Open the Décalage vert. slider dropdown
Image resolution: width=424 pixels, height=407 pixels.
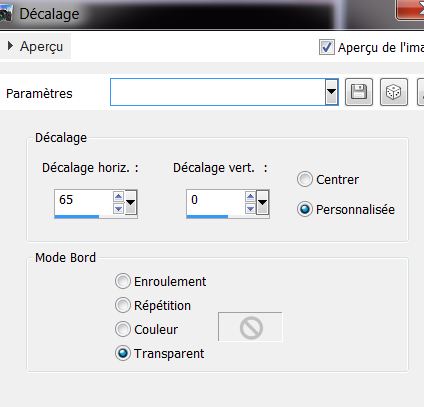click(x=263, y=202)
